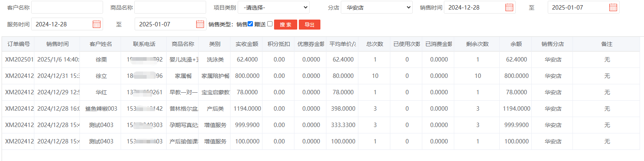The image size is (644, 161).
Task: Click product 普林格尔盆
Action: [x=184, y=109]
